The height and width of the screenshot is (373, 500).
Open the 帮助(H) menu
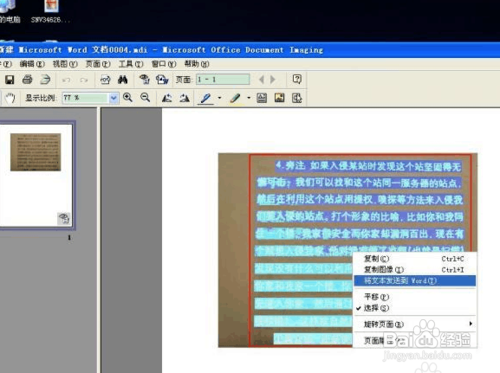click(x=197, y=64)
